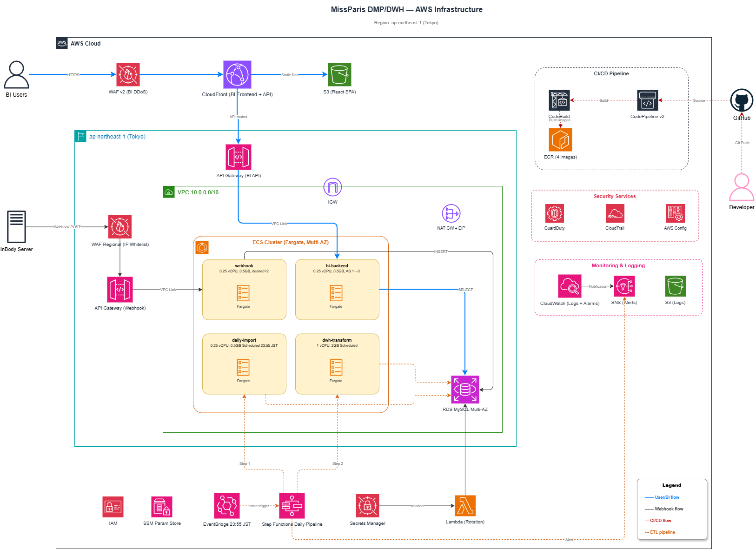The image size is (756, 549).
Task: Click the diagram title MissParis DMP/DWH
Action: [x=406, y=9]
